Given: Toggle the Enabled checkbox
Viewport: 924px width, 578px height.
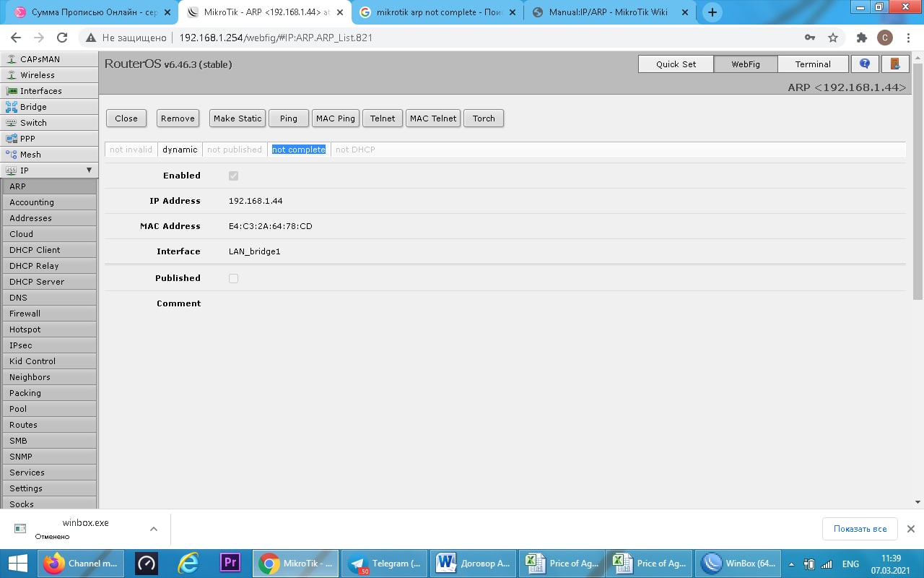Looking at the screenshot, I should click(233, 176).
